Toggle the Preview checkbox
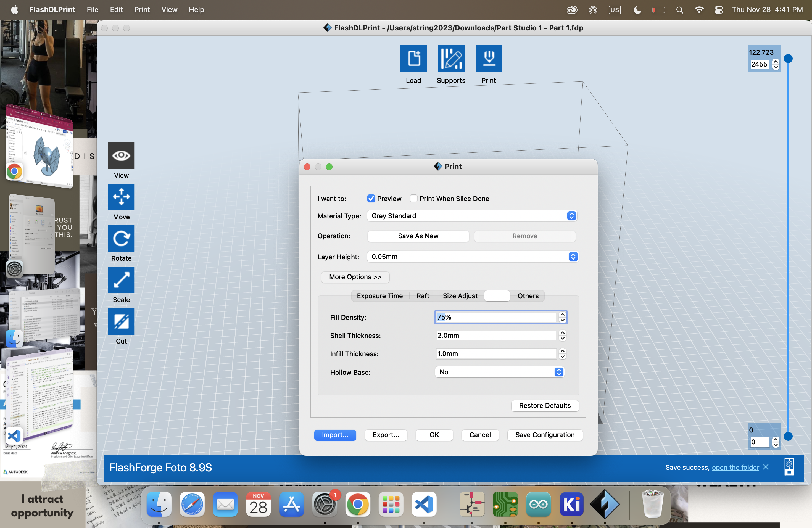The height and width of the screenshot is (528, 812). pos(371,199)
